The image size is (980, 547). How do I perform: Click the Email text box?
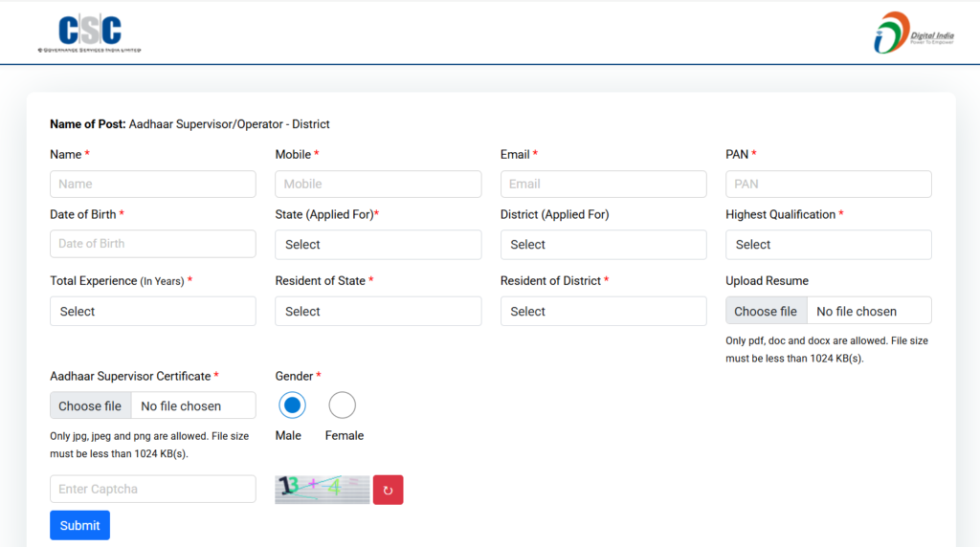603,184
